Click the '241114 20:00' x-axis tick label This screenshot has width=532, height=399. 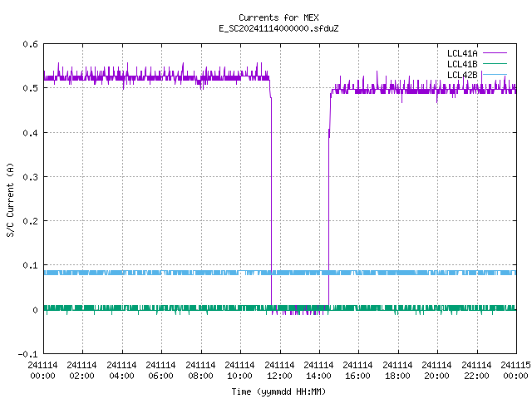436,371
